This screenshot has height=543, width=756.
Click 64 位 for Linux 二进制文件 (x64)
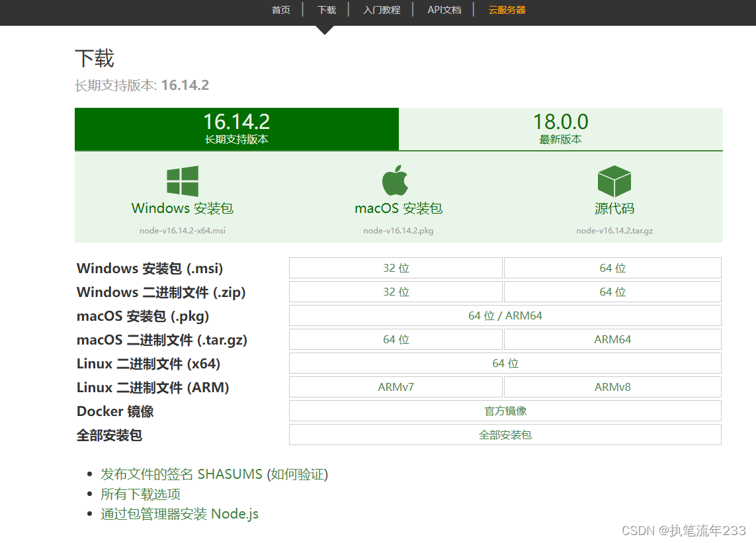point(505,363)
